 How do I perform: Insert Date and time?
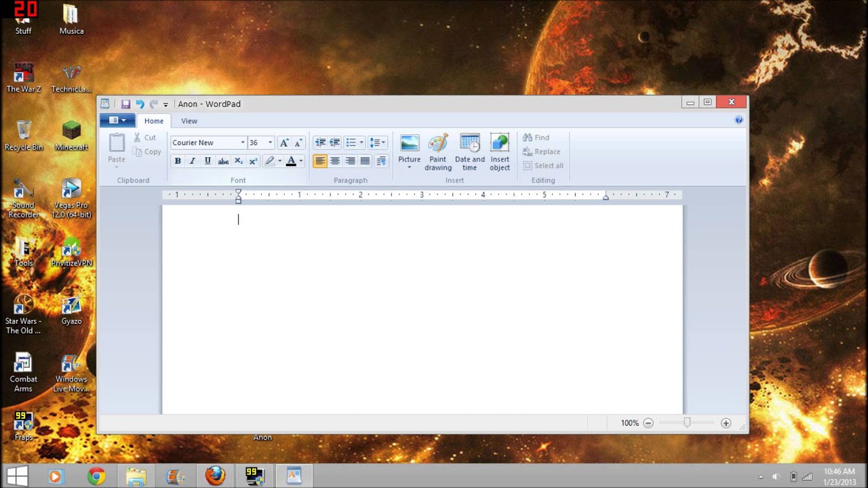(x=469, y=150)
